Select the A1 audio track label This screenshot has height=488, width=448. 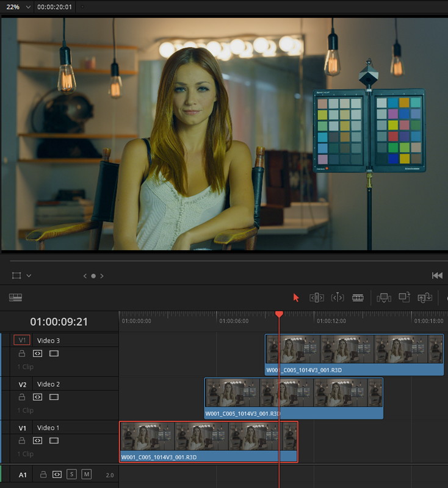tap(23, 475)
